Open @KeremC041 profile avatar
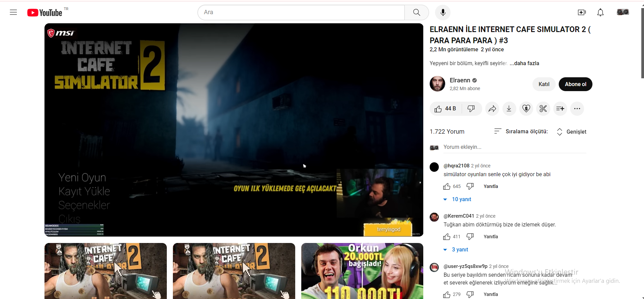Screen dimensions: 644x299 (434, 217)
